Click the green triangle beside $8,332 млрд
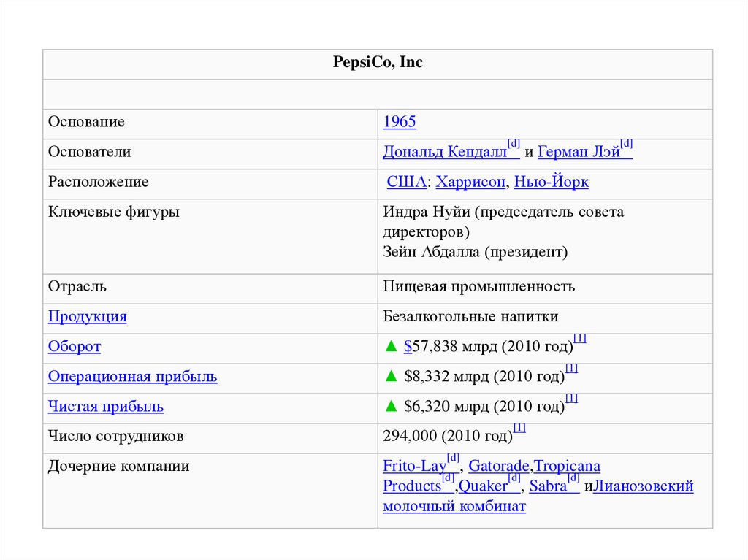 389,377
